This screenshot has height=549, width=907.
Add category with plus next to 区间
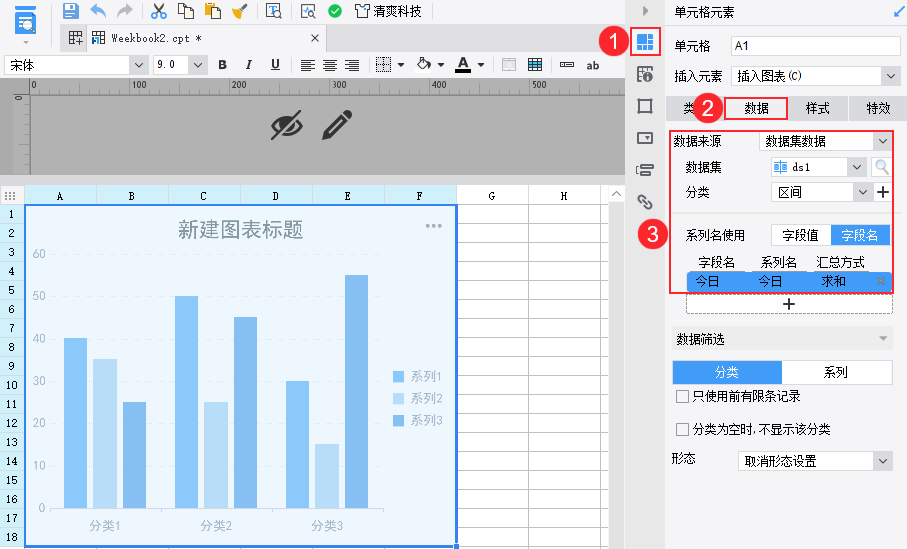[883, 192]
